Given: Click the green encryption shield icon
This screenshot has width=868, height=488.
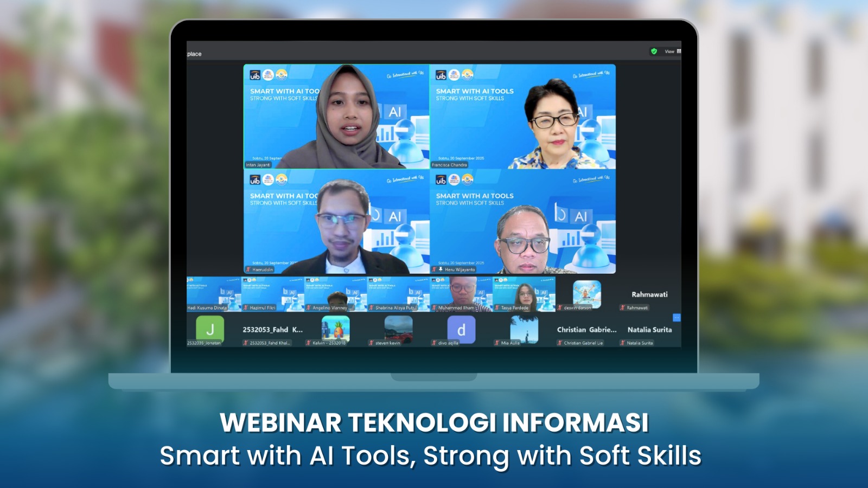Looking at the screenshot, I should (x=654, y=52).
